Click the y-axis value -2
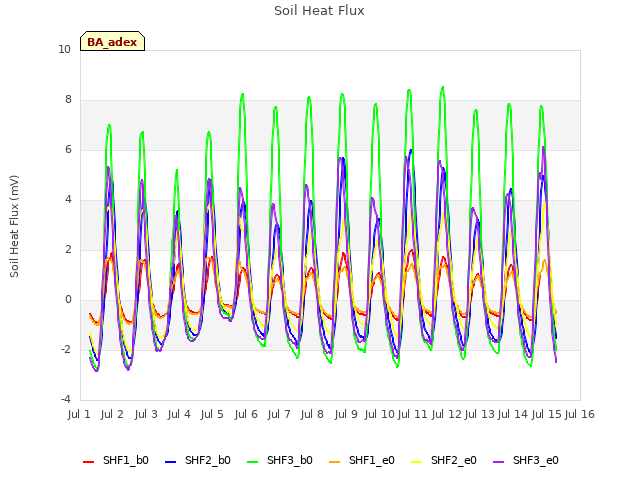 (66, 349)
